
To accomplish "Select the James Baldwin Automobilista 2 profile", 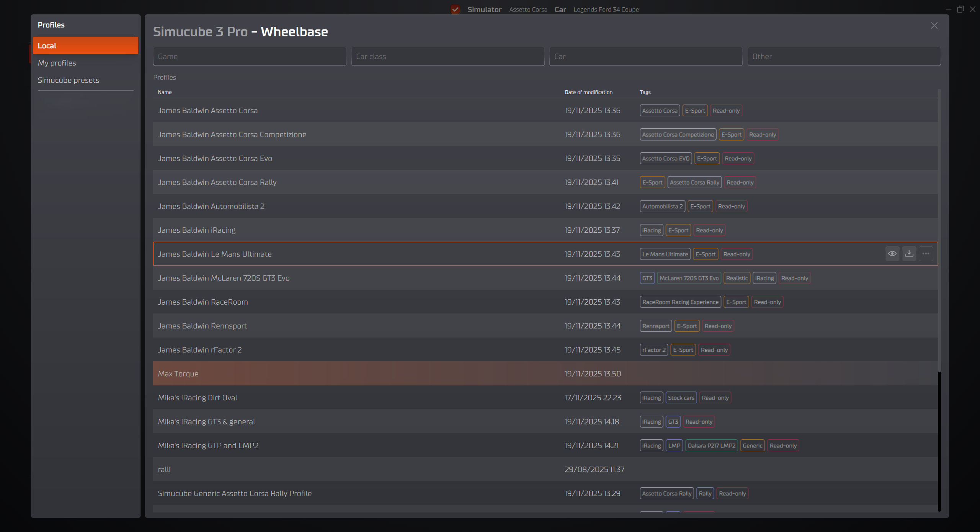I will pos(211,206).
